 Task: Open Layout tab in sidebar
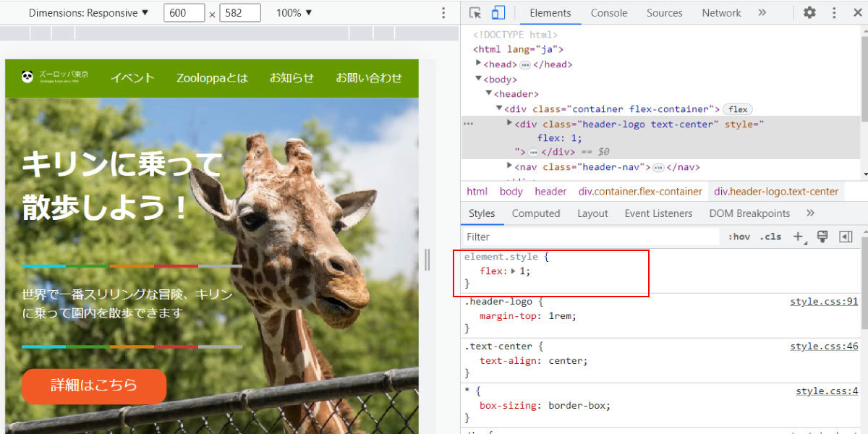pyautogui.click(x=592, y=213)
